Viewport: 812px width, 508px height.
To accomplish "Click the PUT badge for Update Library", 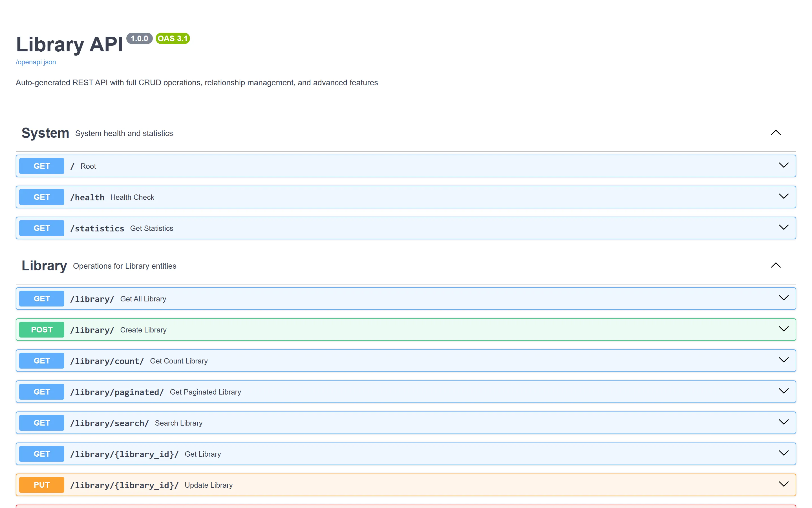I will point(42,485).
